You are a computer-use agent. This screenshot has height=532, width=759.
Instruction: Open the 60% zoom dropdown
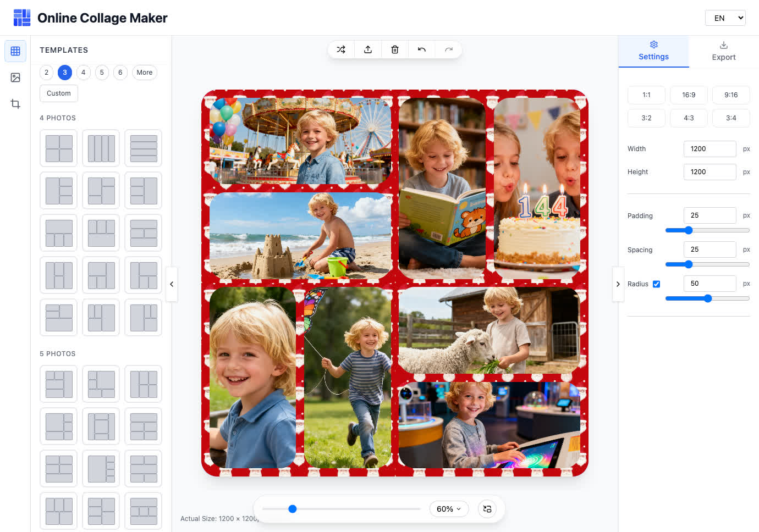click(x=449, y=509)
